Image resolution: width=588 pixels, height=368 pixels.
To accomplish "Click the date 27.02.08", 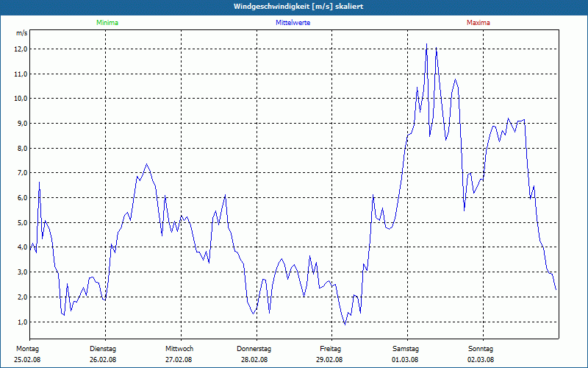I will [179, 360].
